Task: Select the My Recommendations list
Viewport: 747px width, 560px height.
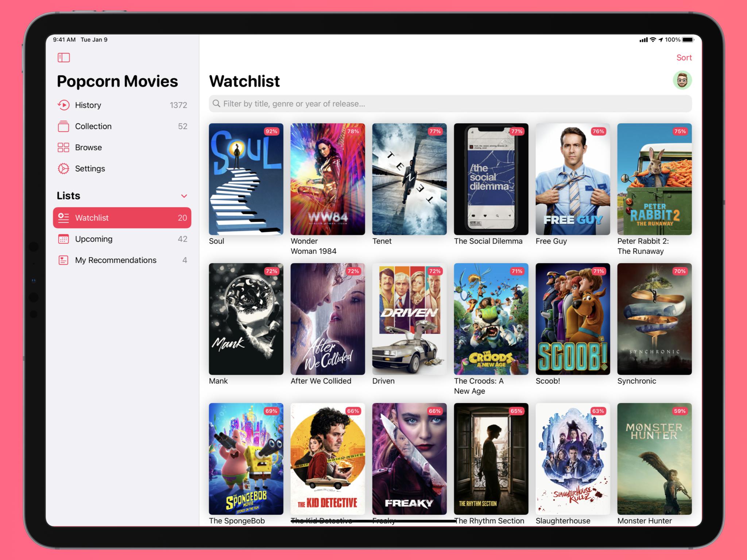Action: (x=122, y=260)
